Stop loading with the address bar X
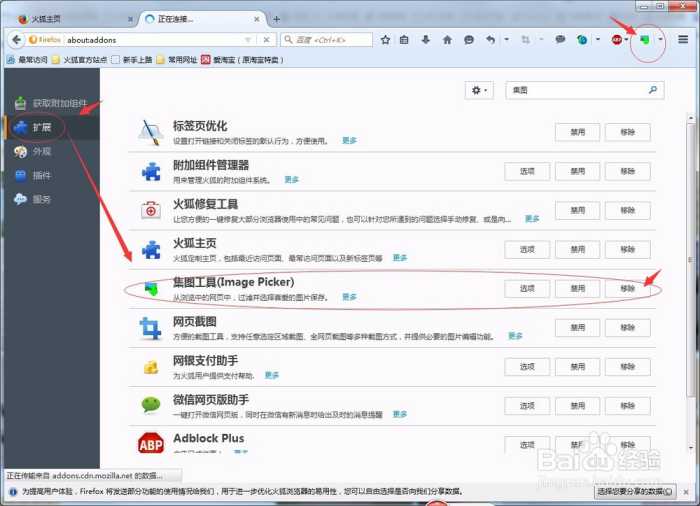 point(267,40)
